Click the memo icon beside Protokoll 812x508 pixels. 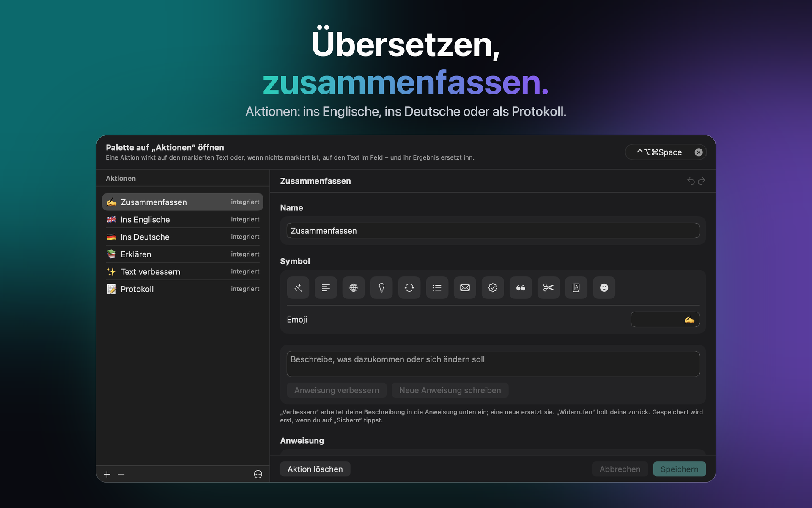[112, 289]
